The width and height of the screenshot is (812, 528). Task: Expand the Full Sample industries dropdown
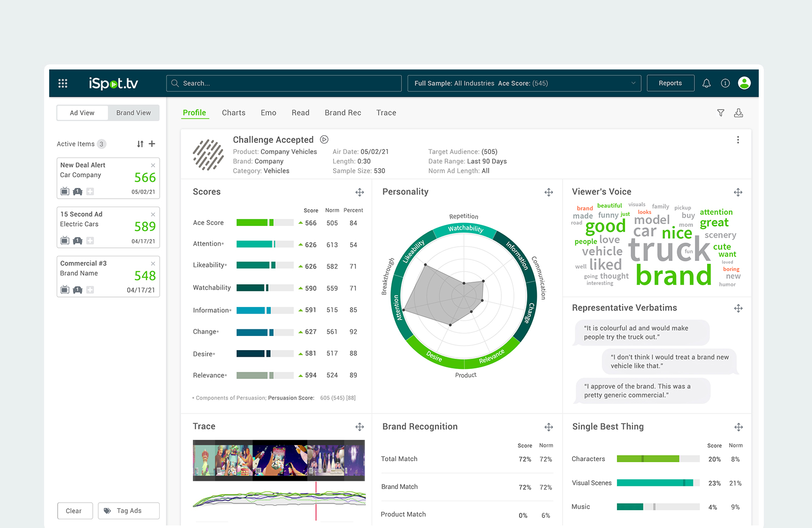click(633, 84)
